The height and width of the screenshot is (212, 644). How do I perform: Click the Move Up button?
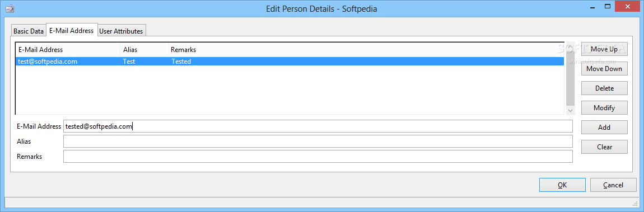(x=604, y=49)
